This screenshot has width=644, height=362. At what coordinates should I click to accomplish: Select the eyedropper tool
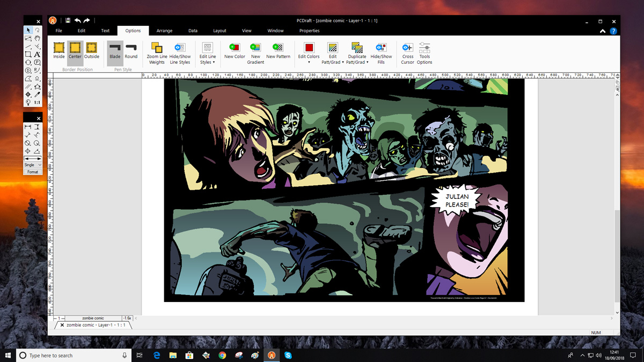(x=37, y=94)
